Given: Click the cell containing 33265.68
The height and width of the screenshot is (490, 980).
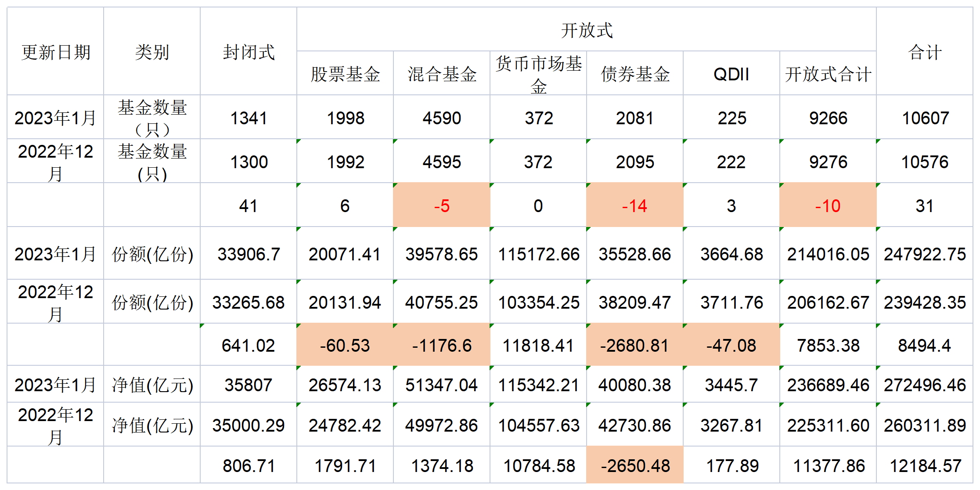Looking at the screenshot, I should (x=249, y=302).
